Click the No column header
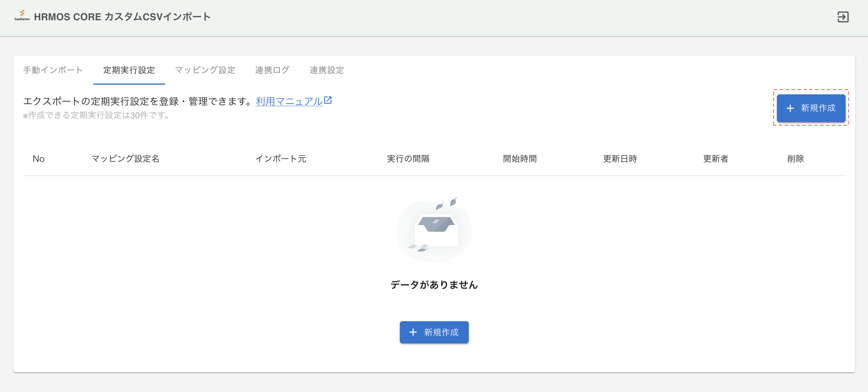 (x=38, y=159)
